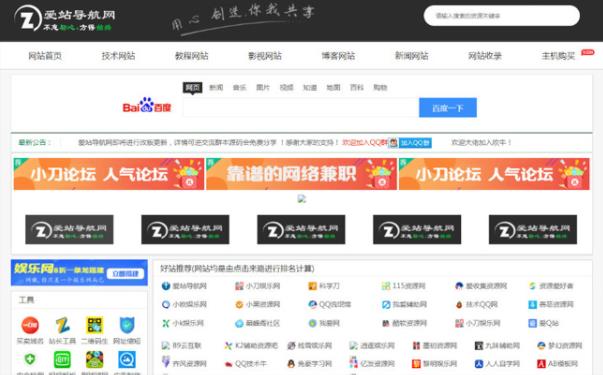Click the icon beside 梦幻资源网

[x=541, y=345]
